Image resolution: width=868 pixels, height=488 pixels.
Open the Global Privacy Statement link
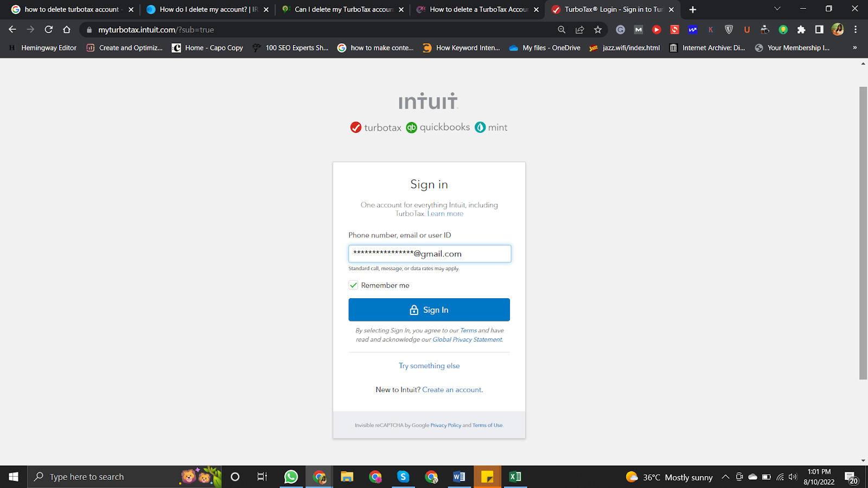click(467, 339)
